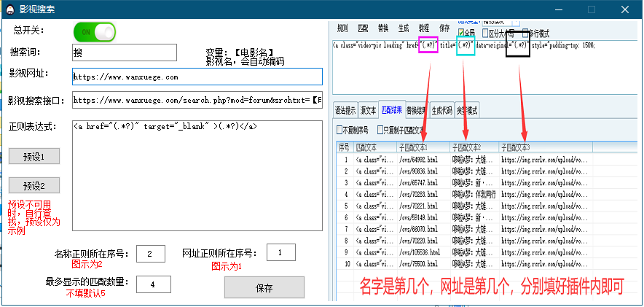Click the red 不填默认5 hint

86,293
